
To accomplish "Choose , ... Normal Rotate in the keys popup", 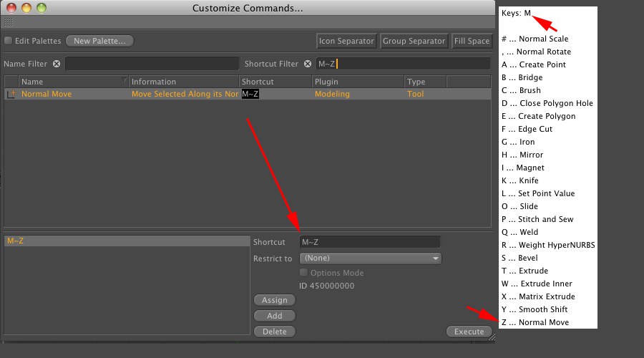I will click(536, 52).
